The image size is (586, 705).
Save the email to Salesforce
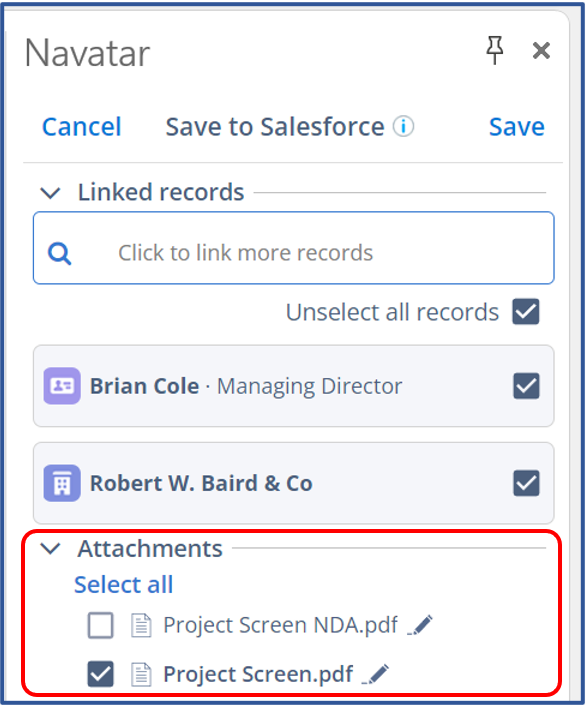(x=517, y=126)
